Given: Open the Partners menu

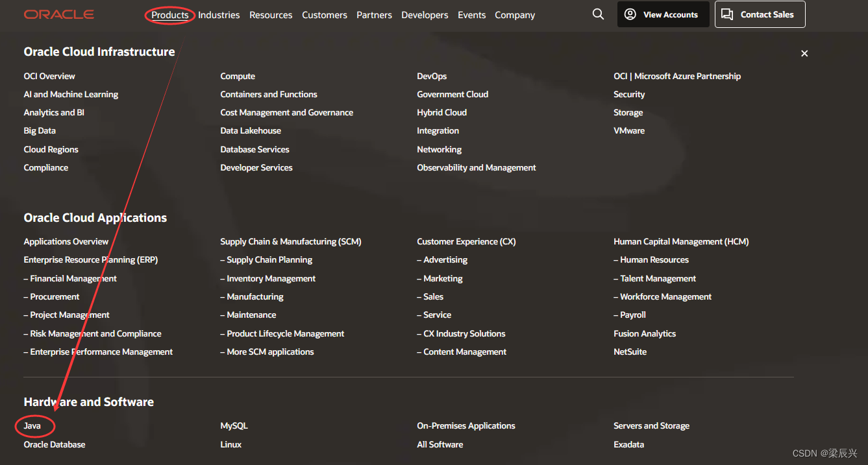Looking at the screenshot, I should (x=374, y=15).
